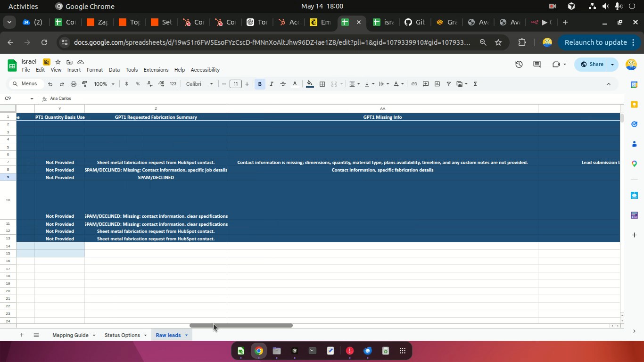Add a new sheet
Image resolution: width=644 pixels, height=362 pixels.
click(x=21, y=335)
